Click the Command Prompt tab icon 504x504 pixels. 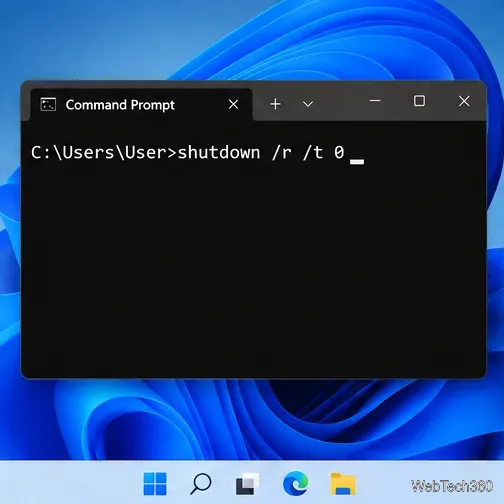[48, 104]
